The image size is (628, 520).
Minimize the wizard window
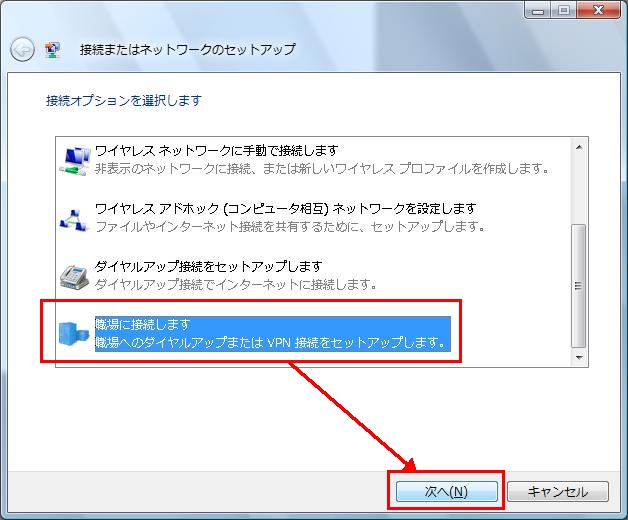[536, 10]
